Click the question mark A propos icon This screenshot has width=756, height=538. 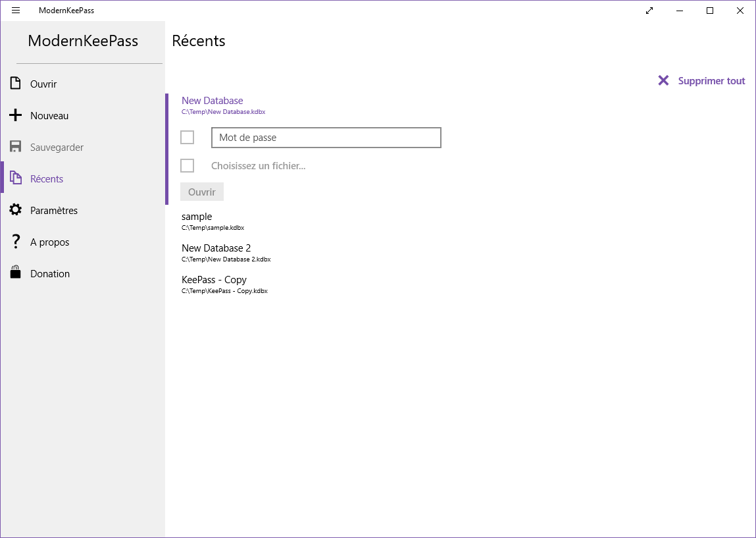(x=16, y=242)
